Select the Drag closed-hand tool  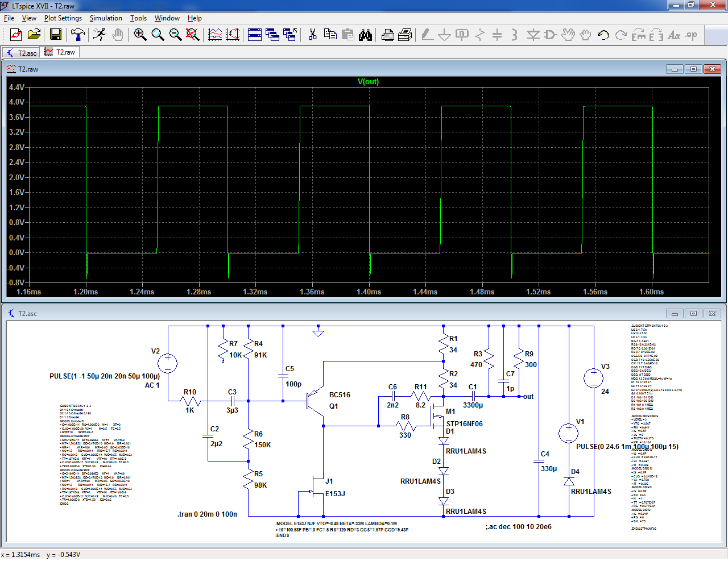585,35
